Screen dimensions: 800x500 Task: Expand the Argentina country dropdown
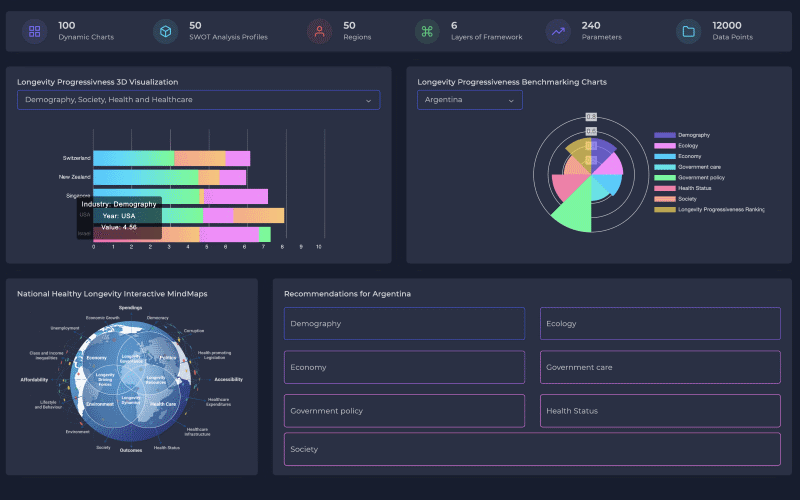(469, 100)
